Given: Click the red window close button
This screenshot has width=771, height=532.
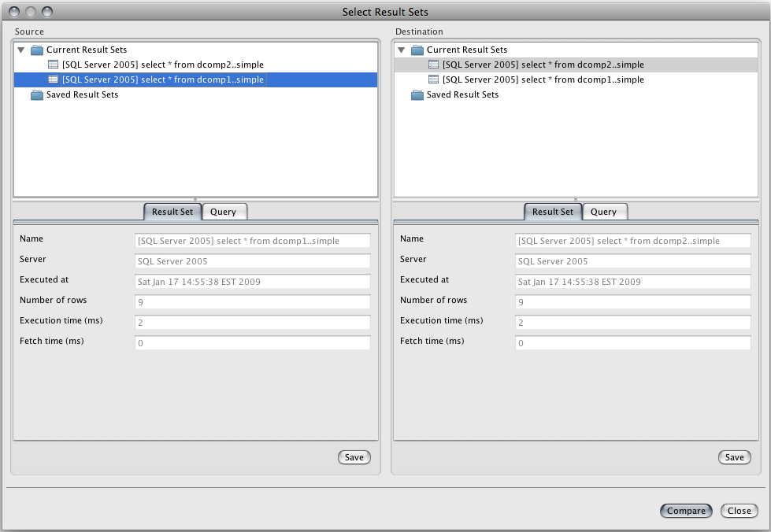Looking at the screenshot, I should click(15, 12).
